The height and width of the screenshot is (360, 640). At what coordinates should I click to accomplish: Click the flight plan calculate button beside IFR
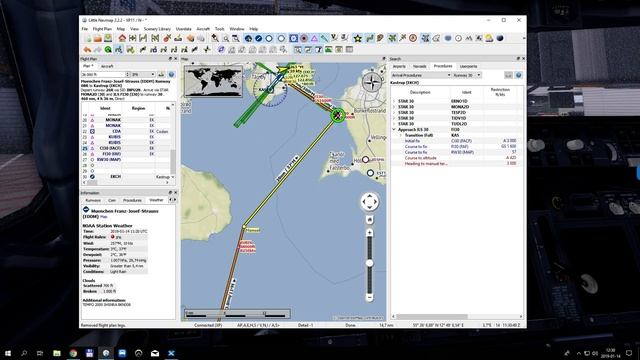(161, 75)
